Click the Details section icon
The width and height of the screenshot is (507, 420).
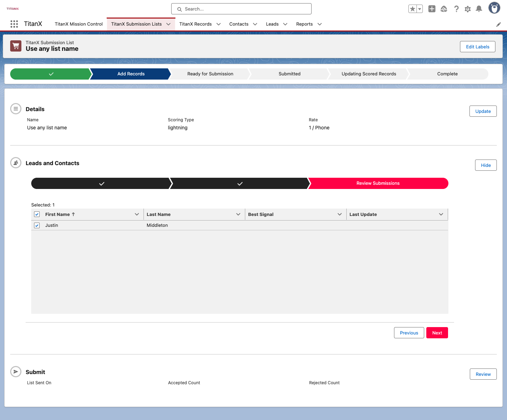(16, 109)
